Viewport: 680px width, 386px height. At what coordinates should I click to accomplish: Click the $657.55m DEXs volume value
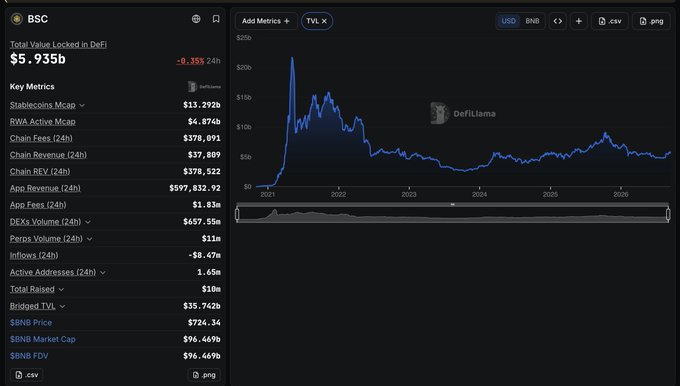[x=202, y=222]
